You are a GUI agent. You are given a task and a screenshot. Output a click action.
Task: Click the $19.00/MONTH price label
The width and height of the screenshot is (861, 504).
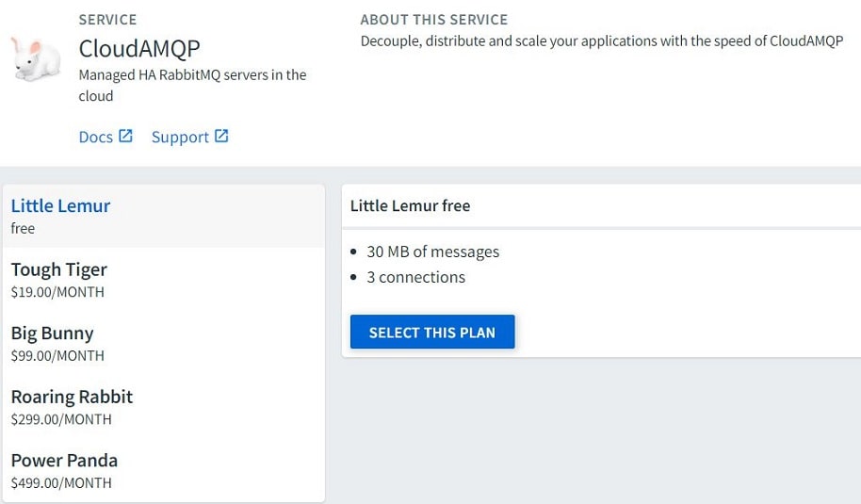(x=57, y=292)
